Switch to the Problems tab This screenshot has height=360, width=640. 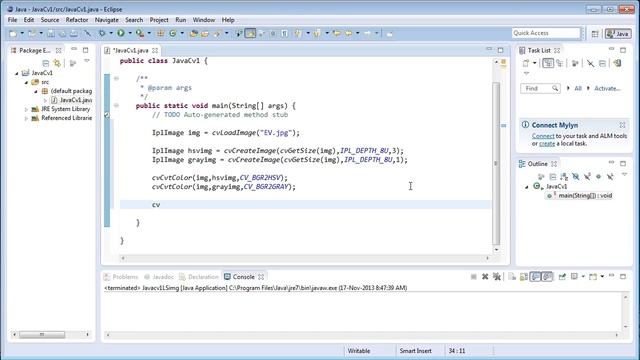[121, 277]
